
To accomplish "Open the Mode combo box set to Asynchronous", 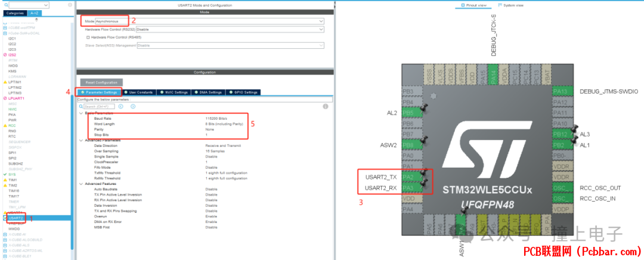I will pyautogui.click(x=209, y=21).
